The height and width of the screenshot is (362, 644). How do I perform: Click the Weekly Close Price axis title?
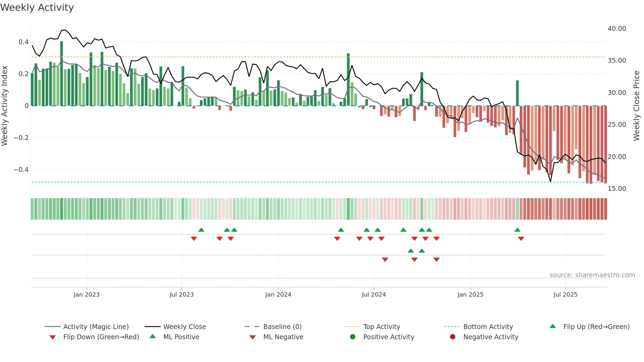pyautogui.click(x=636, y=106)
